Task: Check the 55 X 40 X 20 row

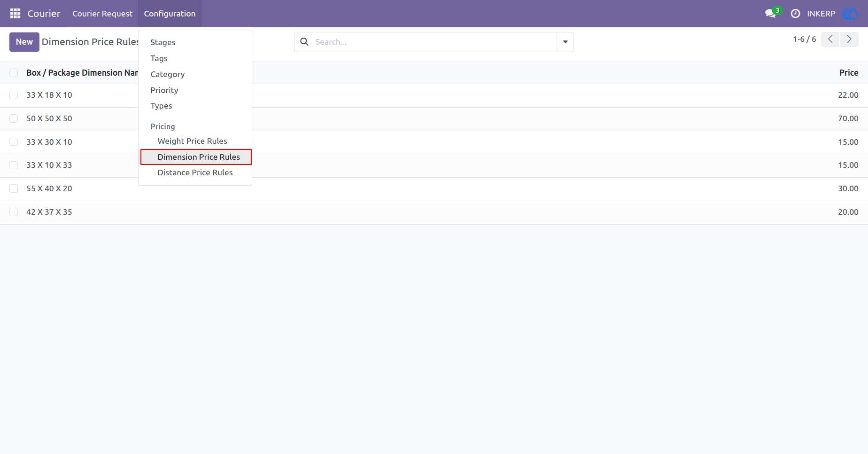Action: (14, 188)
